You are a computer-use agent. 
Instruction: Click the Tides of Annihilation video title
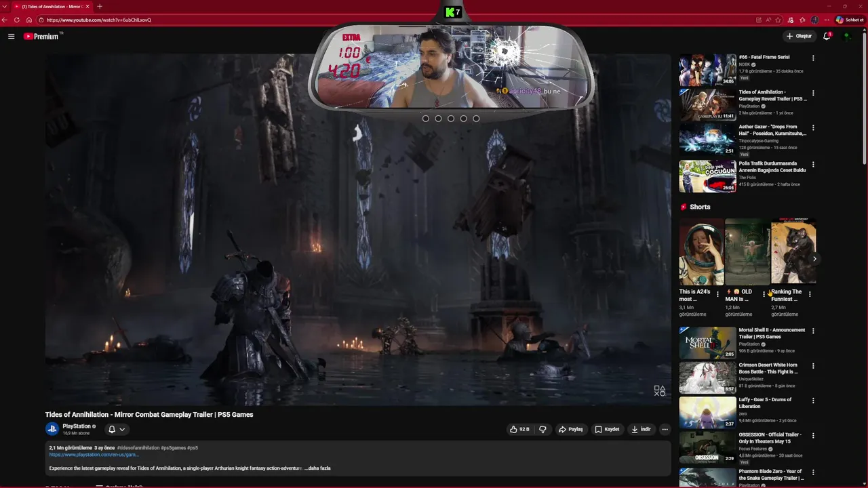tap(149, 415)
